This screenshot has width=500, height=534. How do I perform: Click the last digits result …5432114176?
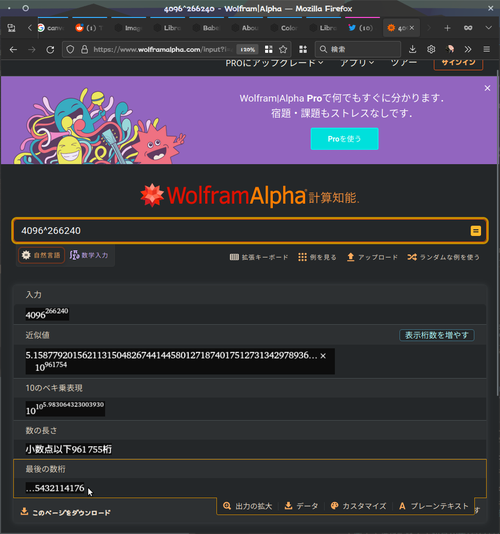[x=55, y=488]
